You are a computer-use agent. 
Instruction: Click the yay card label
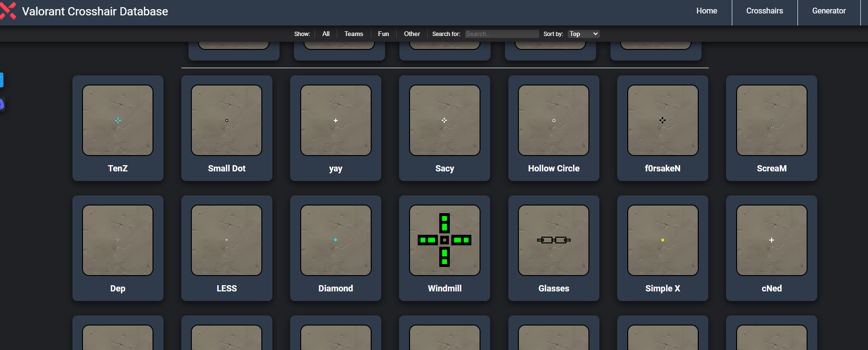(x=336, y=169)
